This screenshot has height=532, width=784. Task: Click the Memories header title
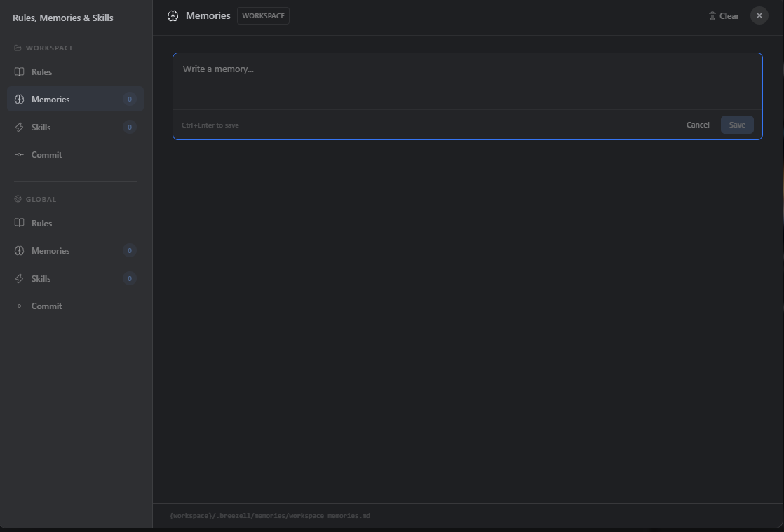pyautogui.click(x=208, y=16)
